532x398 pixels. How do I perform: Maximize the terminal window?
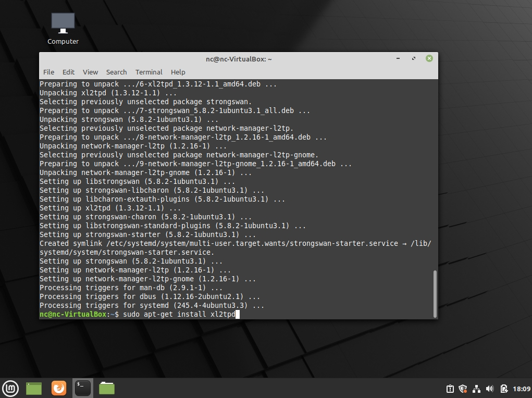414,58
